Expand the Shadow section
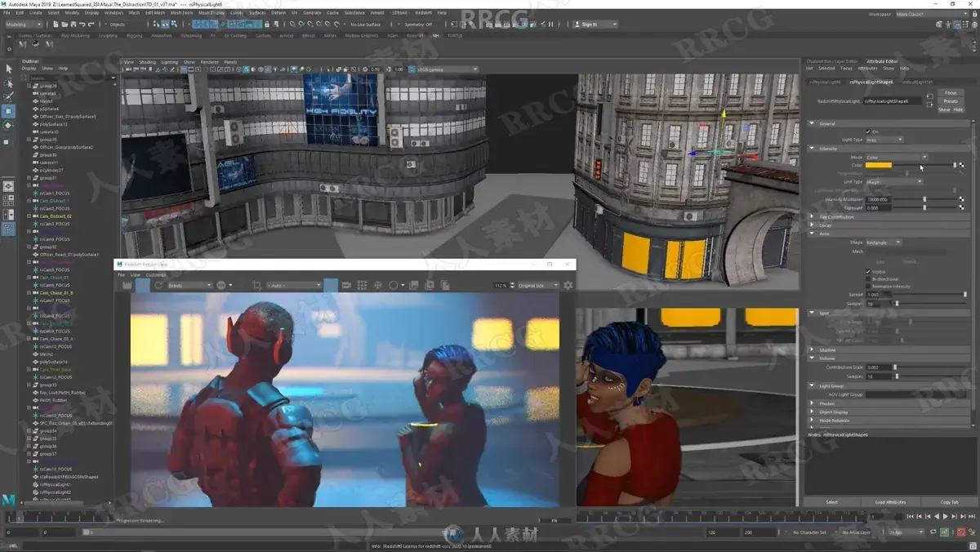Viewport: 980px width, 552px height. click(889, 350)
